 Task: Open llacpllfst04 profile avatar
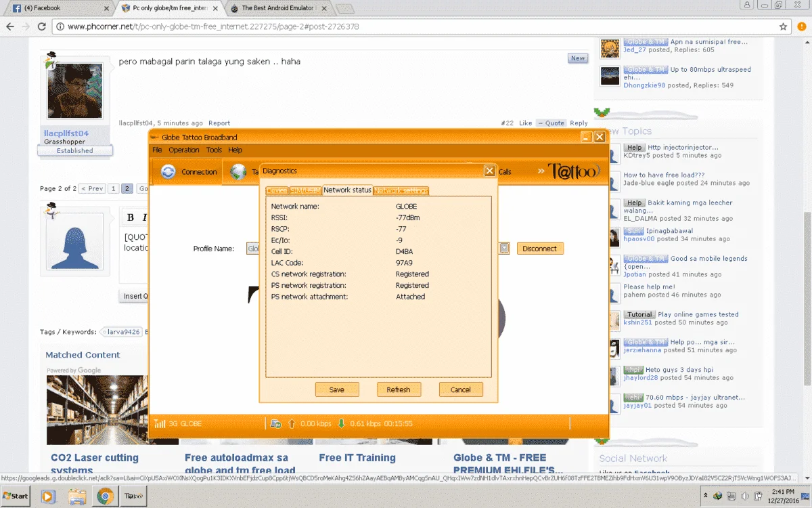[74, 91]
